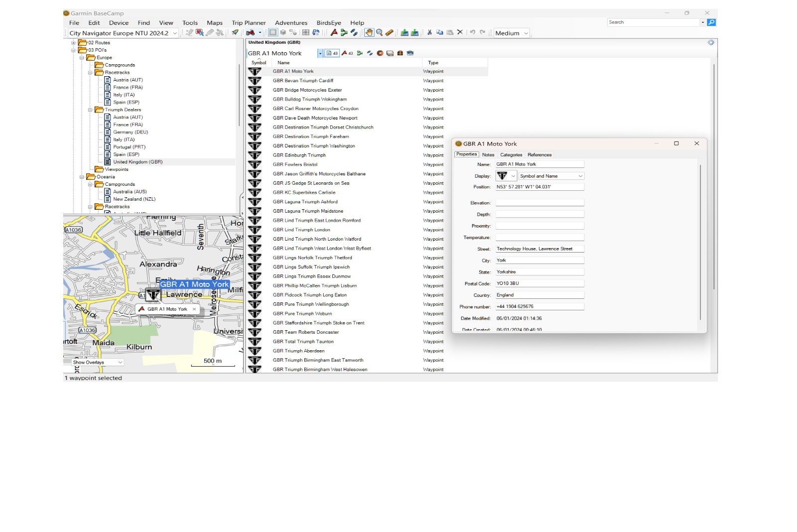Toggle the geocaches chest filter
Viewport: 797px width, 532px height.
pyautogui.click(x=400, y=53)
